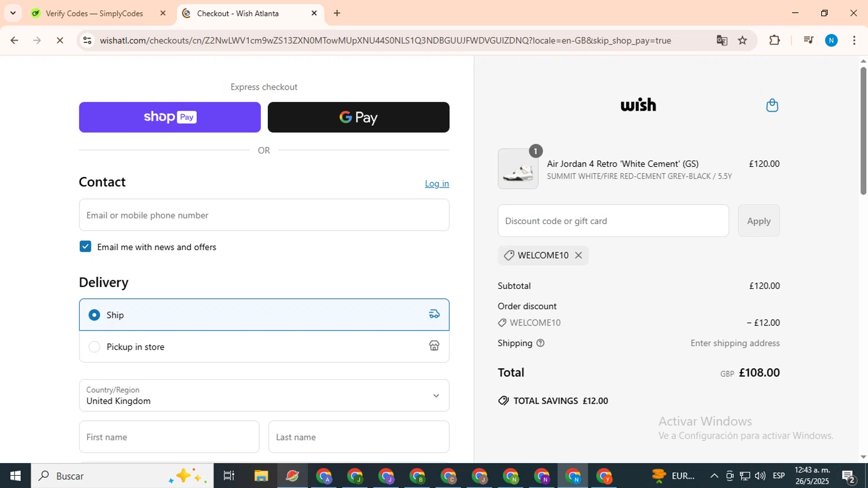Image resolution: width=868 pixels, height=488 pixels.
Task: Open Chrome profile A on taskbar
Action: [324, 476]
